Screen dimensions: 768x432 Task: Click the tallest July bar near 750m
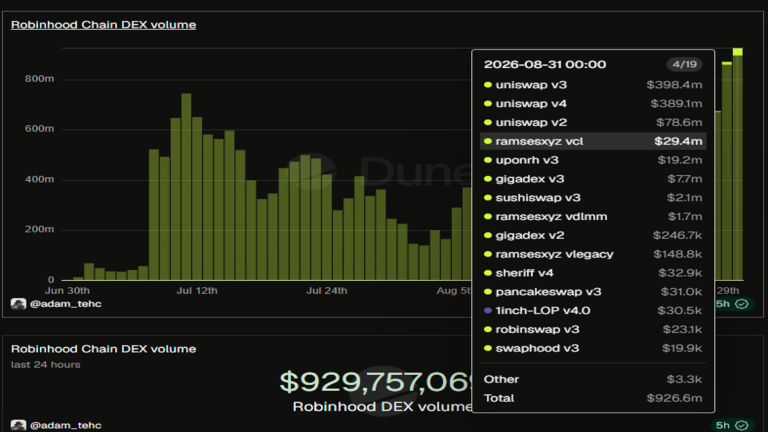(186, 187)
